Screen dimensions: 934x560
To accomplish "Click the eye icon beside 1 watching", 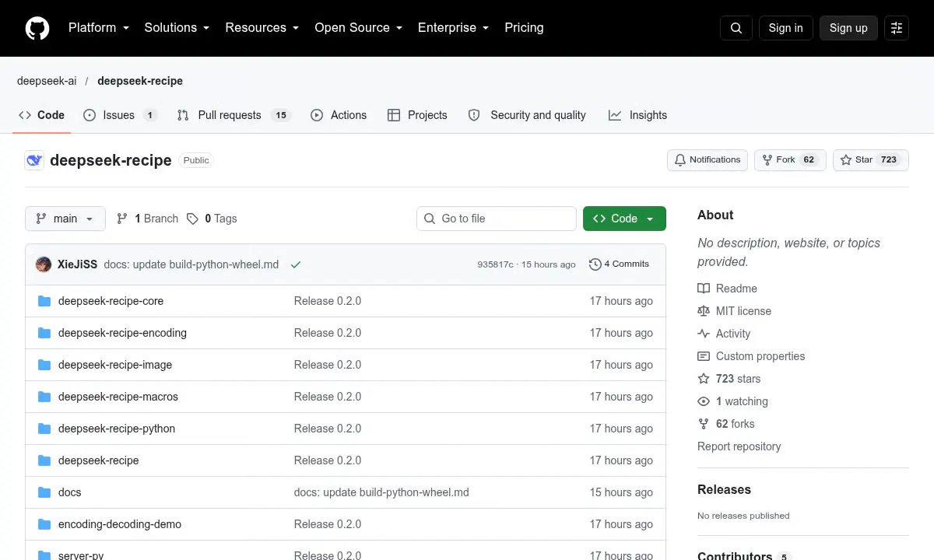I will 704,401.
